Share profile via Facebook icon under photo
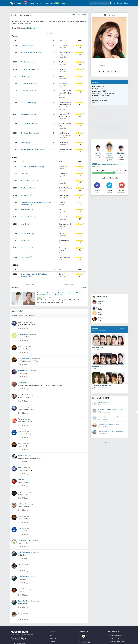This screenshot has width=138, height=644. (99, 71)
